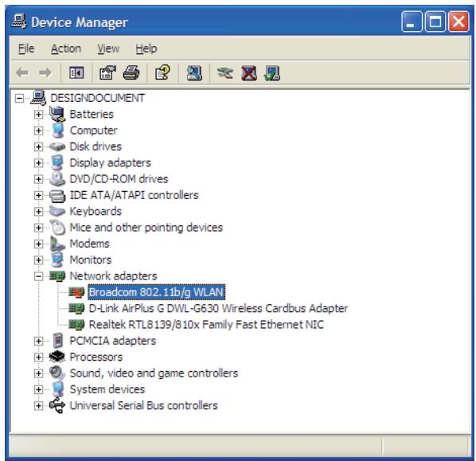The height and width of the screenshot is (461, 476).
Task: Collapse the Network adapters node
Action: tap(38, 276)
